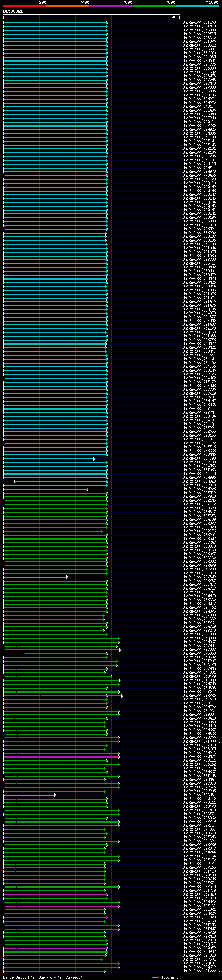The width and height of the screenshot is (222, 980).
Task: Select hit label UniRef100_Q6Z9E7
Action: [x=199, y=439]
